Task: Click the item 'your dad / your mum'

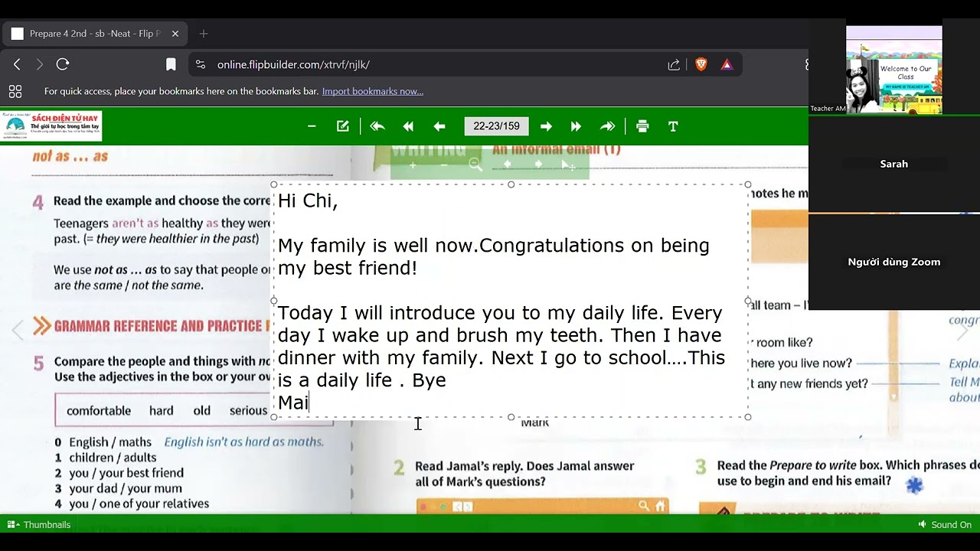Action: [126, 488]
